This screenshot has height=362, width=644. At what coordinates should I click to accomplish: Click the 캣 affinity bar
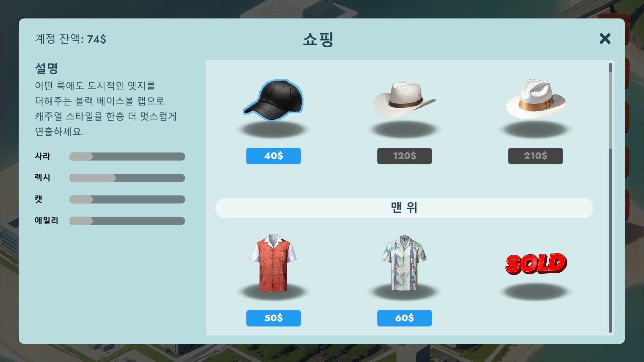127,199
